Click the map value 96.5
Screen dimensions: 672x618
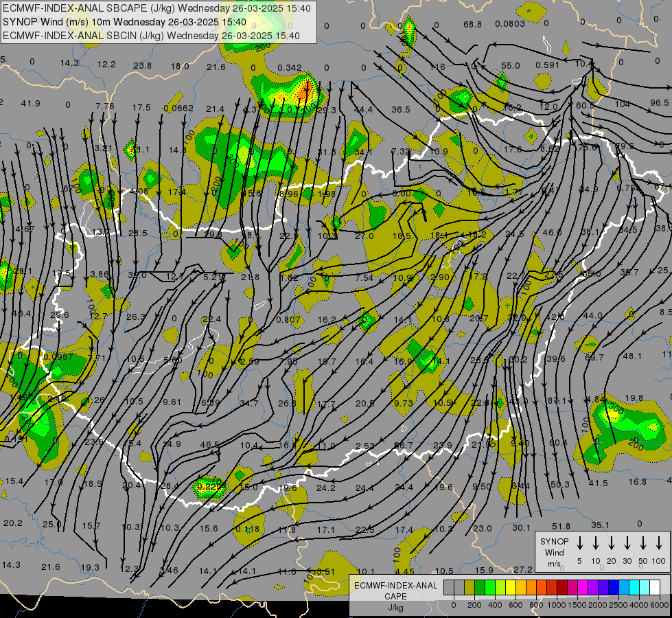(x=659, y=102)
